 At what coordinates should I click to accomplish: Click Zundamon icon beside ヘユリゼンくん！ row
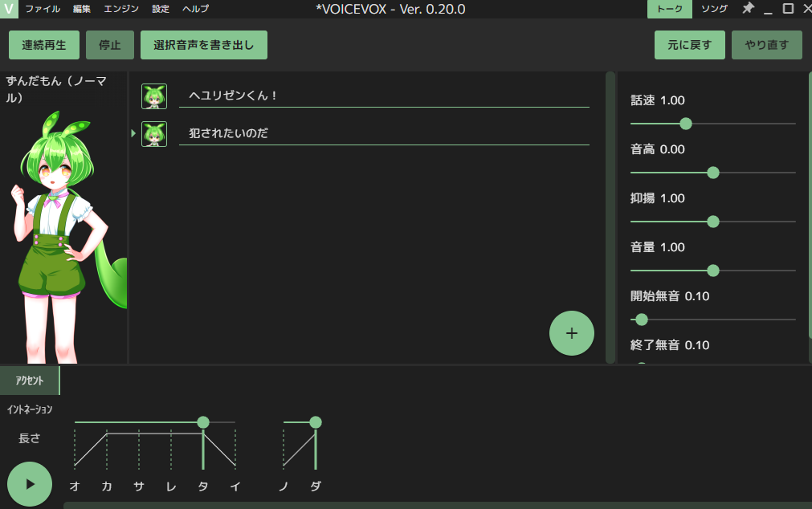click(154, 96)
